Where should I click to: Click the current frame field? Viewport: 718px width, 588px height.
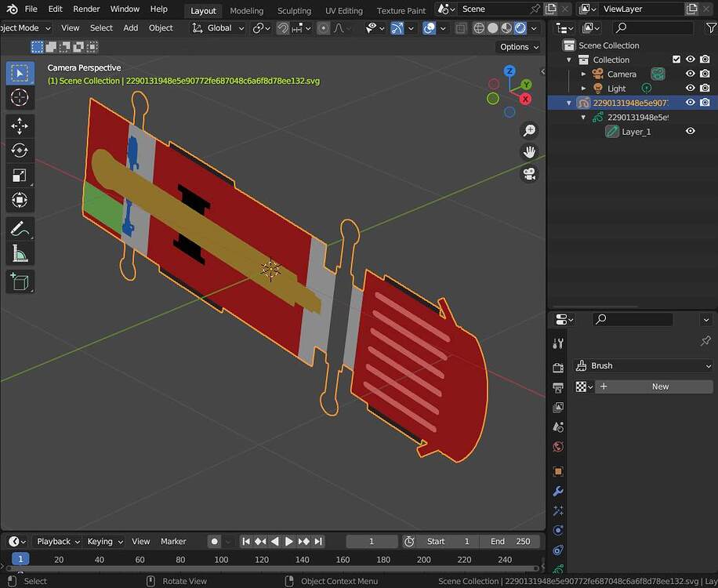pyautogui.click(x=372, y=541)
